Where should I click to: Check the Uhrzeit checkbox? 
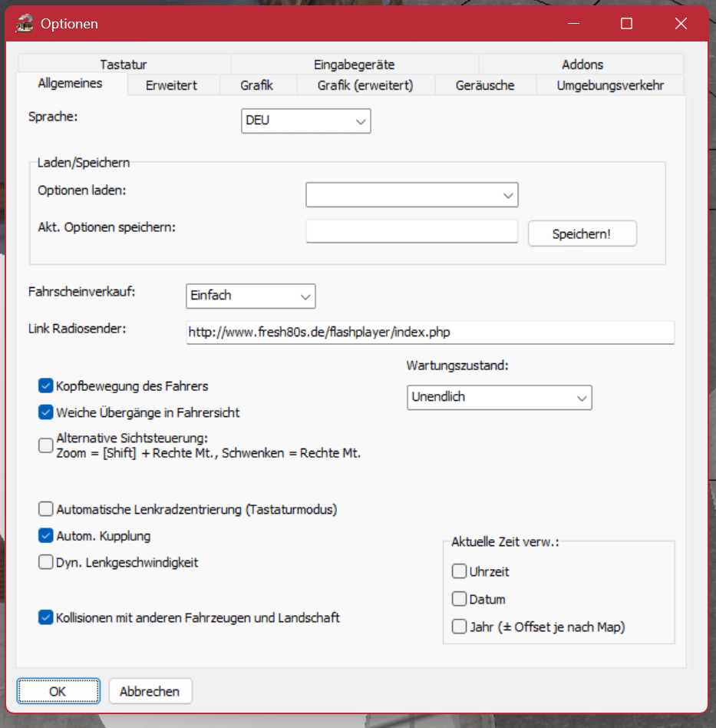click(460, 571)
